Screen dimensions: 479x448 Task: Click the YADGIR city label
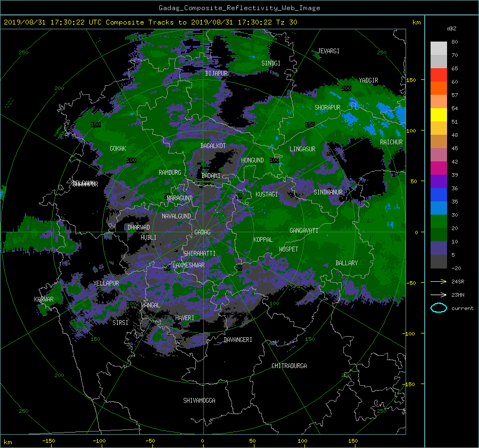click(368, 80)
